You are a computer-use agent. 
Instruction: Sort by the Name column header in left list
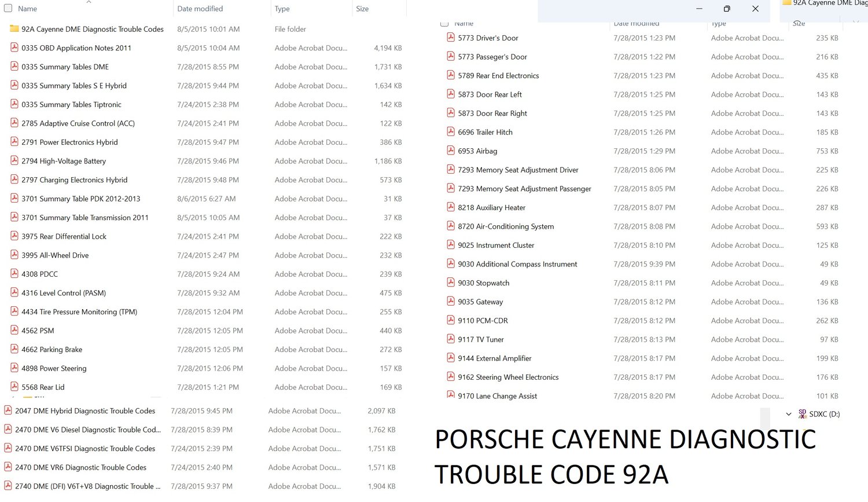(x=27, y=9)
